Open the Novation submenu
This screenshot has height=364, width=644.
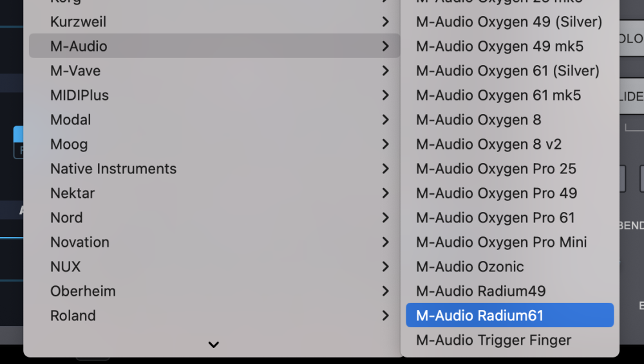tap(80, 242)
